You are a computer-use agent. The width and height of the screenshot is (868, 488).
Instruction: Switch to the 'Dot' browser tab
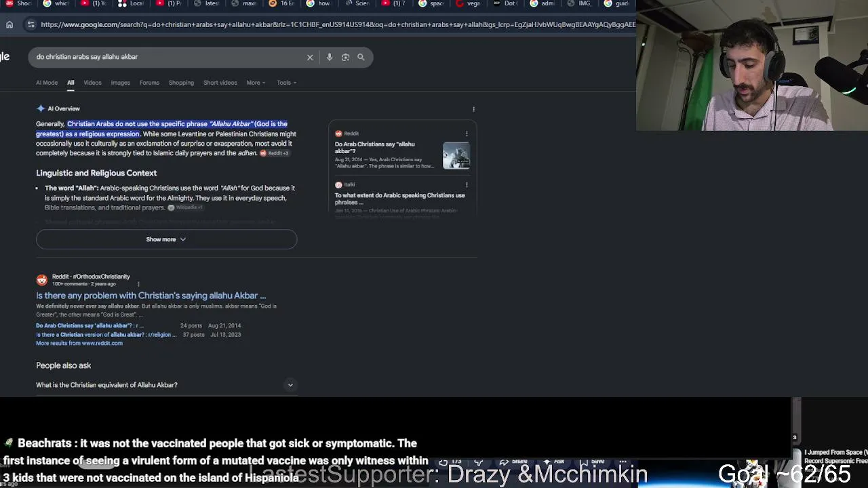click(x=506, y=3)
